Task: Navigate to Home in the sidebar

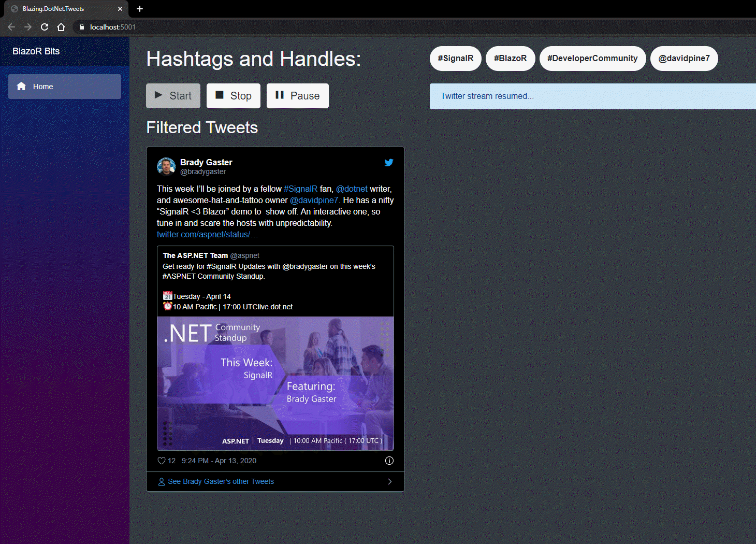Action: click(65, 87)
